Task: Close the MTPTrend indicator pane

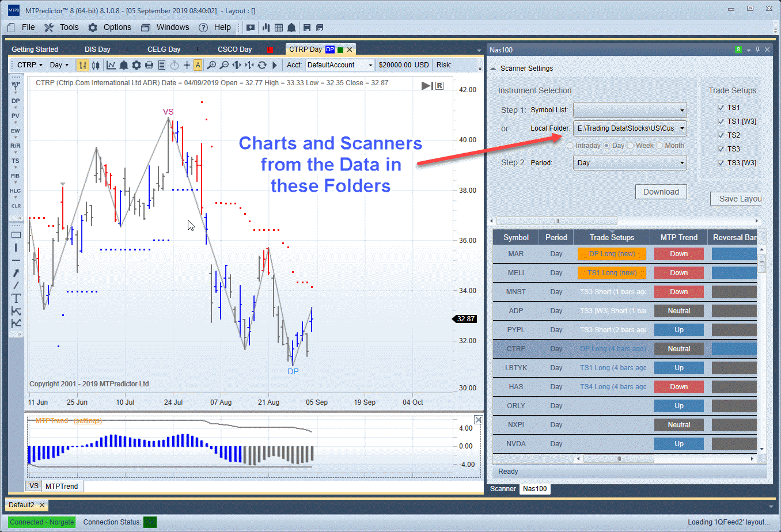Action: pyautogui.click(x=478, y=420)
